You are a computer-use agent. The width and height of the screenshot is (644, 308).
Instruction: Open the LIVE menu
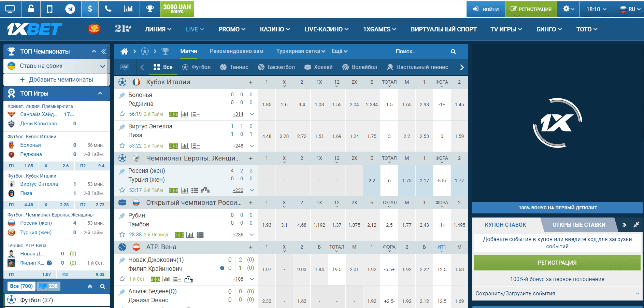click(195, 29)
